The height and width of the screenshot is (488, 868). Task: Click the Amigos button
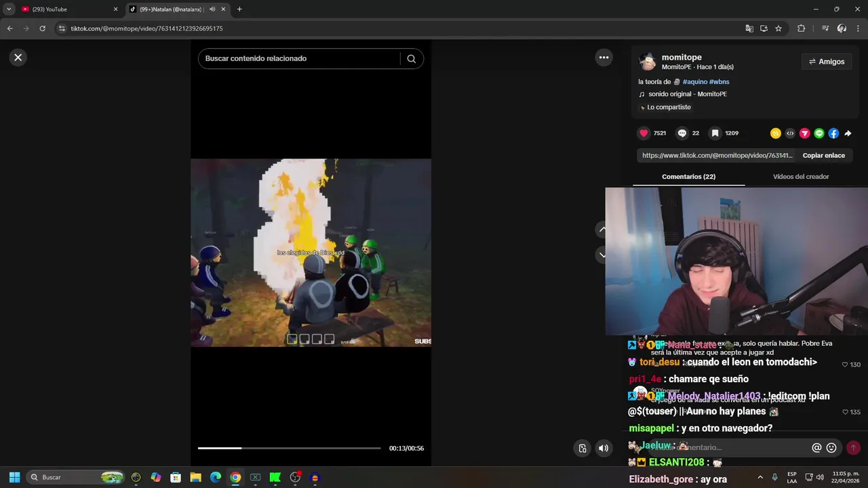click(827, 62)
